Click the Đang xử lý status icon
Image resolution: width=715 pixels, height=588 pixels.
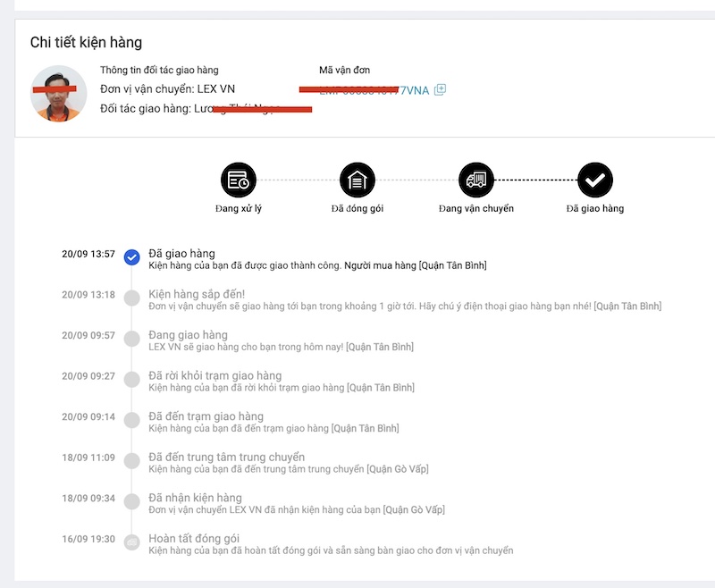pyautogui.click(x=238, y=181)
